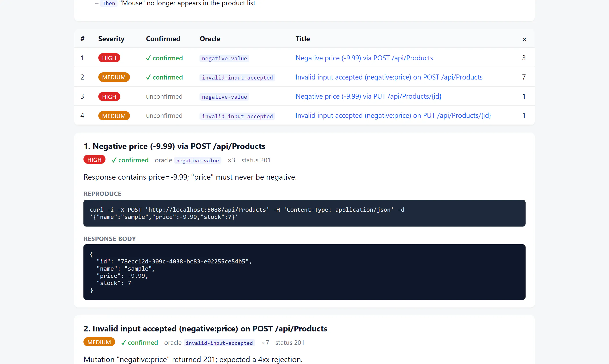Screen dimensions: 609x364
Task: Click the 'Then' keyword tag at the top
Action: [x=109, y=3]
